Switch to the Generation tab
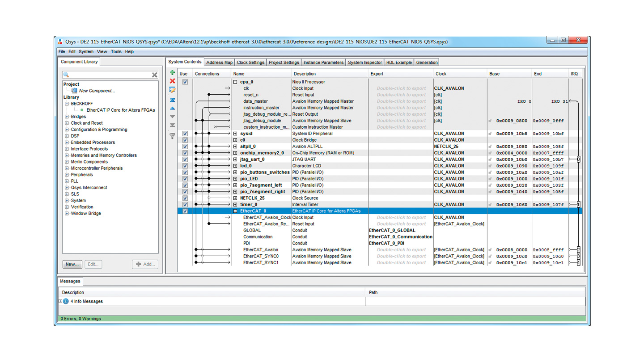The width and height of the screenshot is (644, 362). coord(427,63)
